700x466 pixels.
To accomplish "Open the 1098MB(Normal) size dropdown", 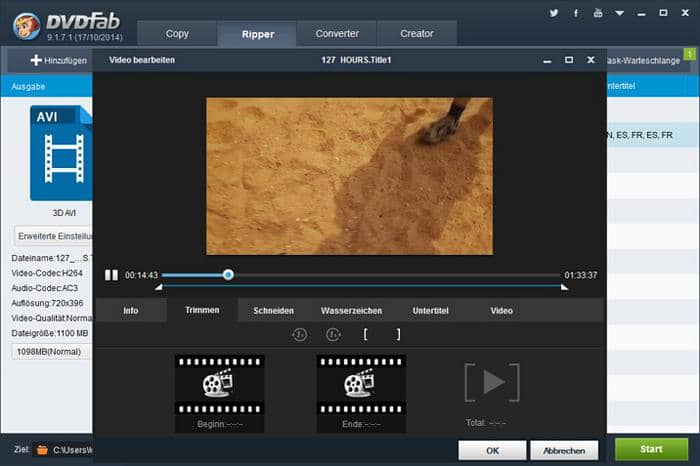I will tap(50, 352).
